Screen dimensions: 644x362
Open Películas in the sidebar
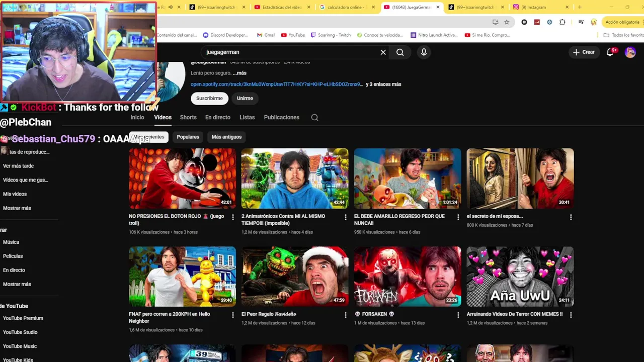[13, 256]
